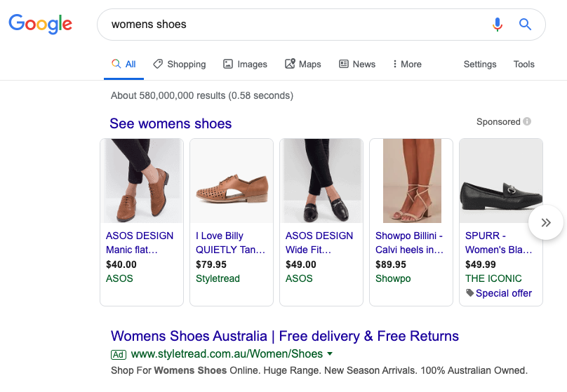
Task: Click the $89.95 price
Action: (x=391, y=264)
